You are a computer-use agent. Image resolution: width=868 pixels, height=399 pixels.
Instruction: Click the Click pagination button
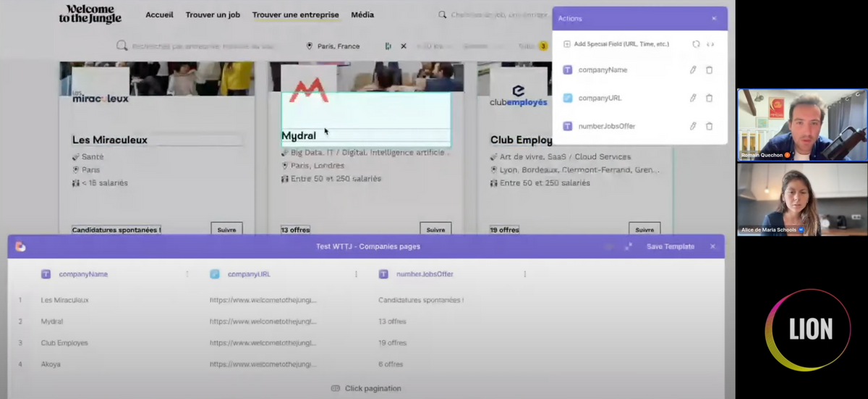[x=366, y=388]
